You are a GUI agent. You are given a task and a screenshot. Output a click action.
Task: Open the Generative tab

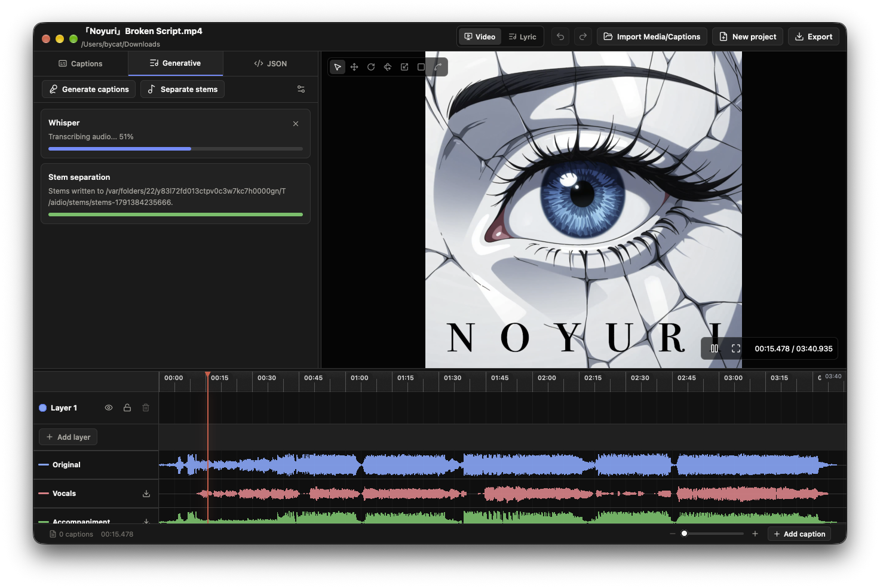coord(176,63)
